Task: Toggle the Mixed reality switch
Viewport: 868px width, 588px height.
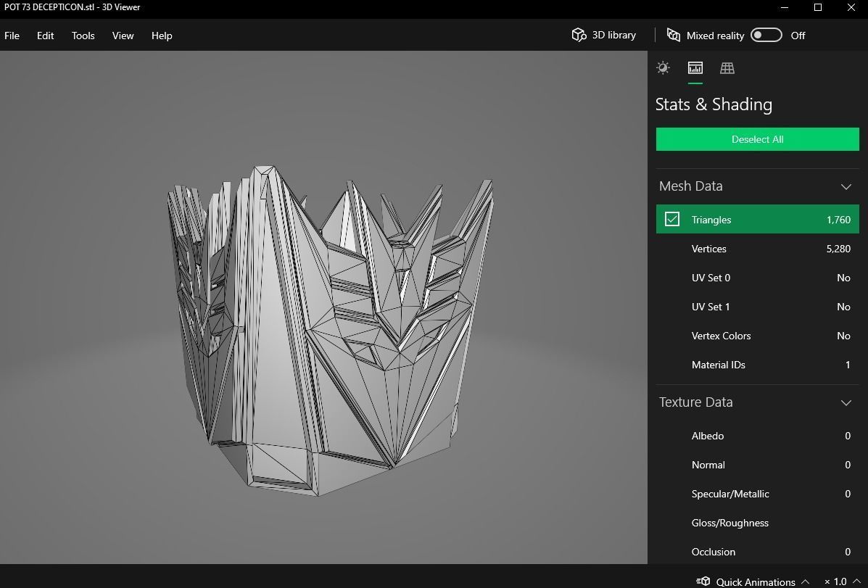Action: [766, 35]
